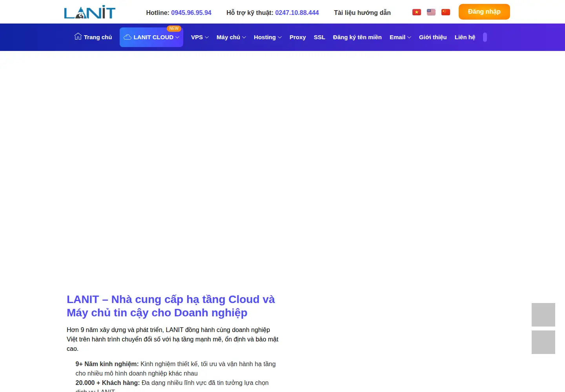Open the Giới thiệu page
The image size is (565, 392).
pyautogui.click(x=433, y=37)
